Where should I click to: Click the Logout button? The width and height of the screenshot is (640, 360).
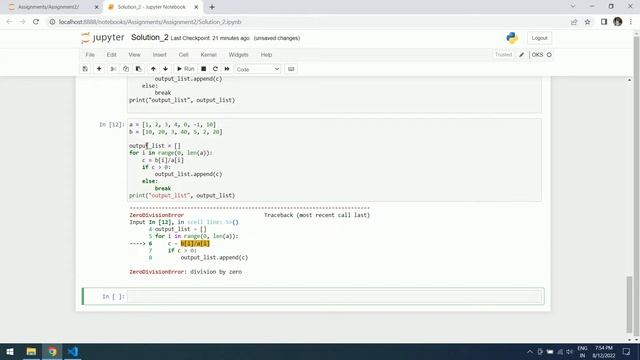coord(539,38)
